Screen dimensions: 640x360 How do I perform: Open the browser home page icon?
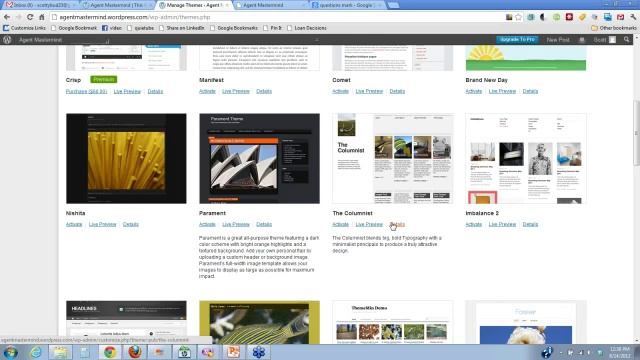pyautogui.click(x=42, y=17)
